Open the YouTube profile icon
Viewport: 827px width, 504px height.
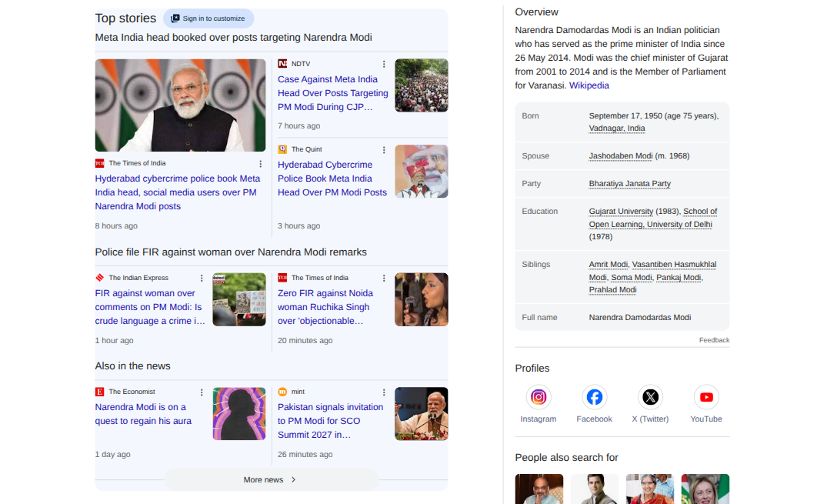coord(705,397)
